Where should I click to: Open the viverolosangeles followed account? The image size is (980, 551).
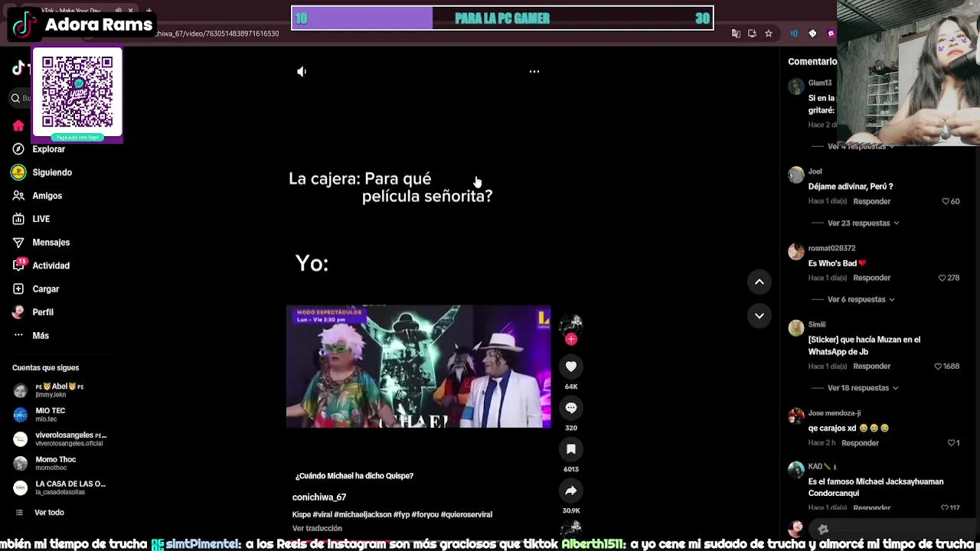60,439
